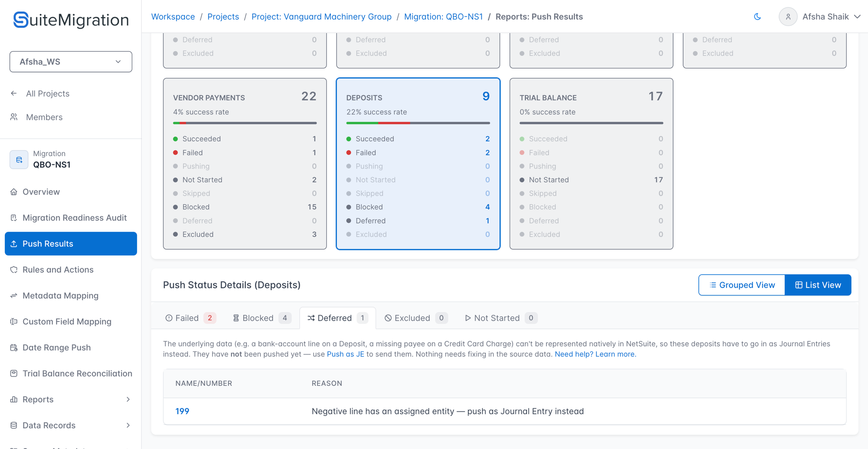The height and width of the screenshot is (449, 868).
Task: Click the Deposits Deferred count row
Action: point(418,221)
